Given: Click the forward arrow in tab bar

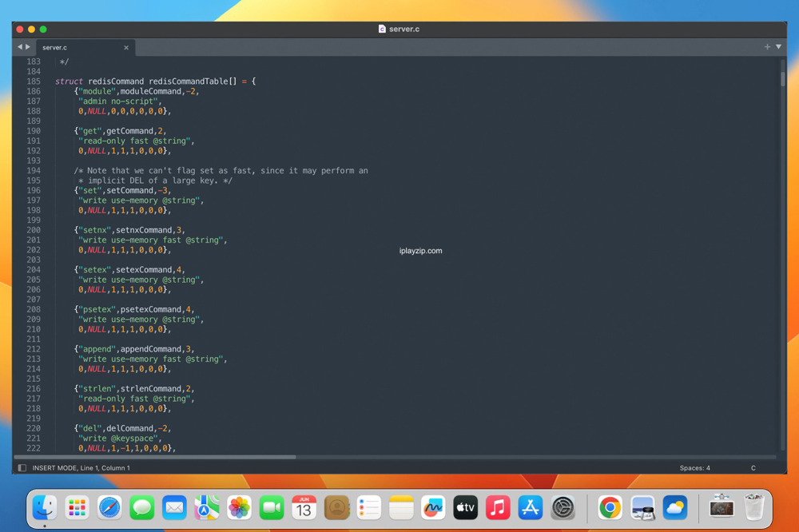Looking at the screenshot, I should tap(28, 47).
